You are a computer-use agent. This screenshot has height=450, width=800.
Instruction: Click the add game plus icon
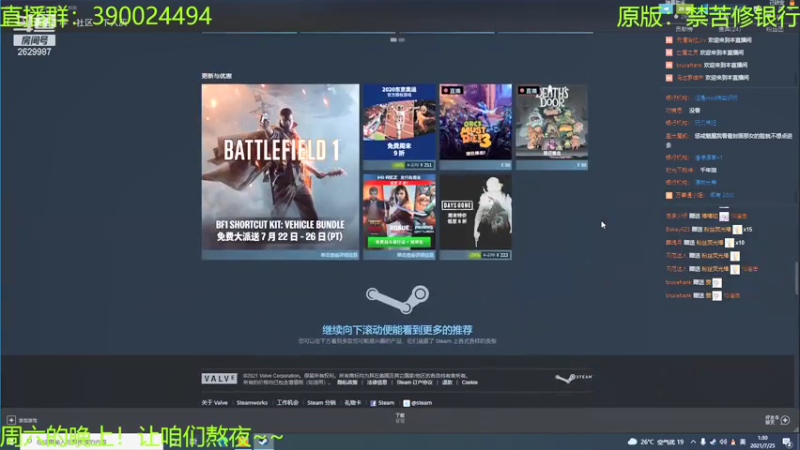point(11,420)
